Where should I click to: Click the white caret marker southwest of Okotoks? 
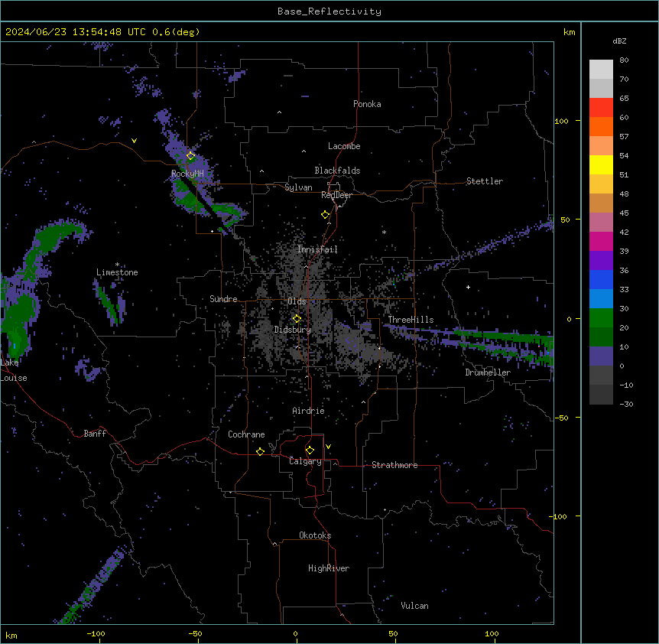point(275,544)
